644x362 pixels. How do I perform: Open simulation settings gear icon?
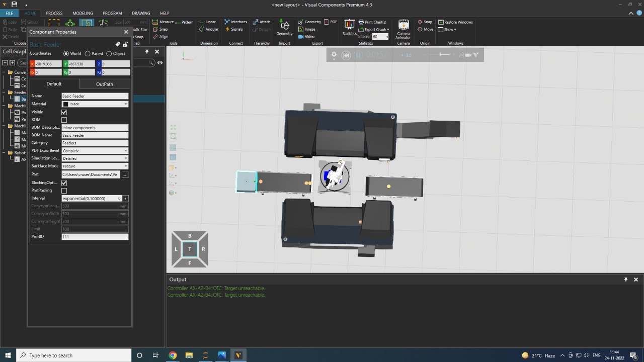click(334, 55)
